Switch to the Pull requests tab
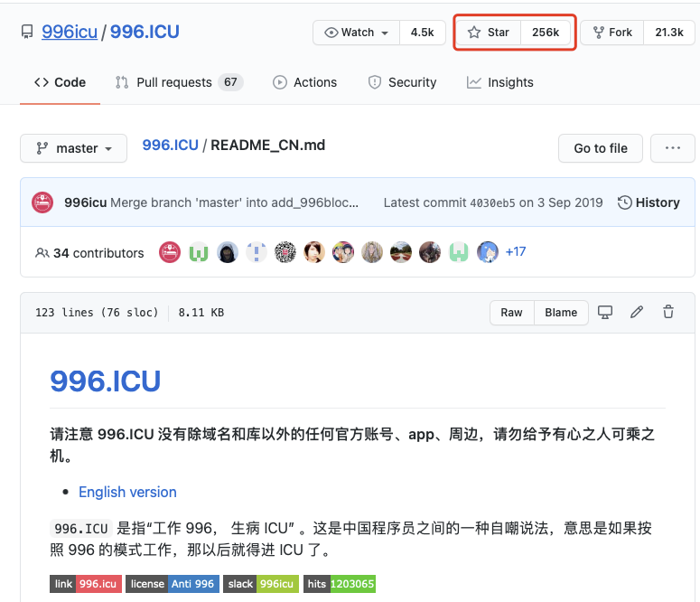Viewport: 700px width, 602px height. 179,82
